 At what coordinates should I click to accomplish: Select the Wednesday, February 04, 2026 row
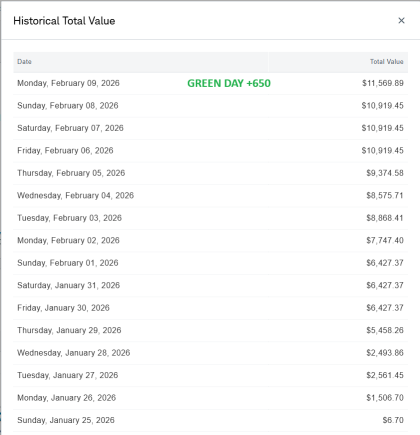(211, 195)
